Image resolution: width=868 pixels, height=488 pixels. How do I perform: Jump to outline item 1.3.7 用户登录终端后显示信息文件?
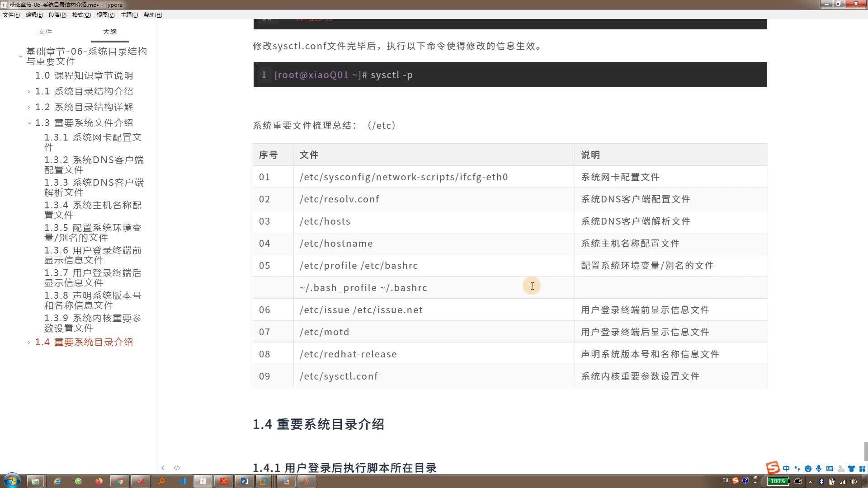point(93,277)
